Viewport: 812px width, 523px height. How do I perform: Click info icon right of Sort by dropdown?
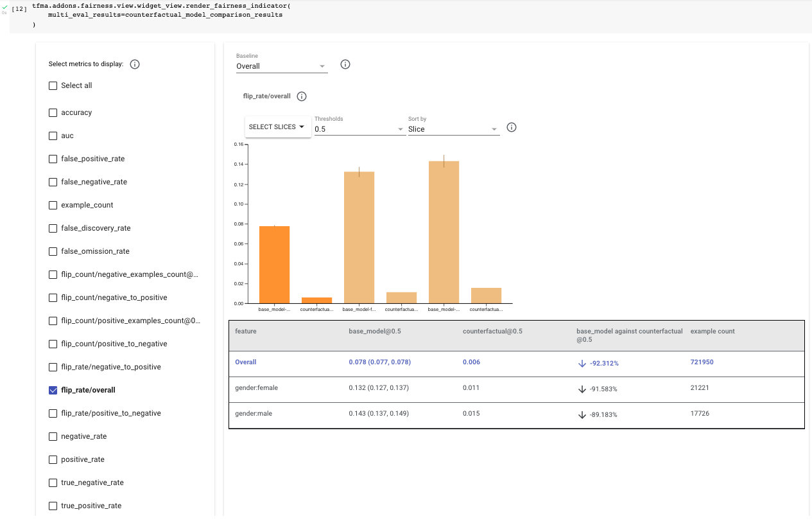pyautogui.click(x=512, y=127)
